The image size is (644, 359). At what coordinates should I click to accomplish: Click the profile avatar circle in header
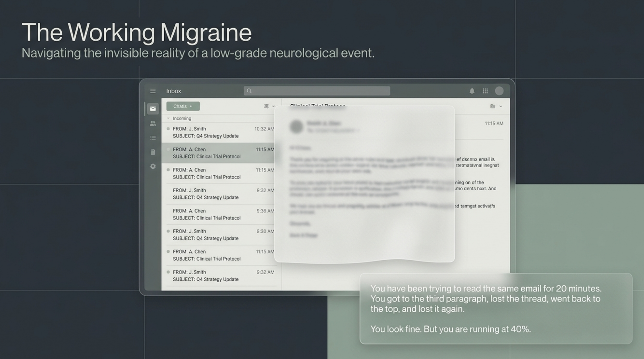click(x=499, y=91)
